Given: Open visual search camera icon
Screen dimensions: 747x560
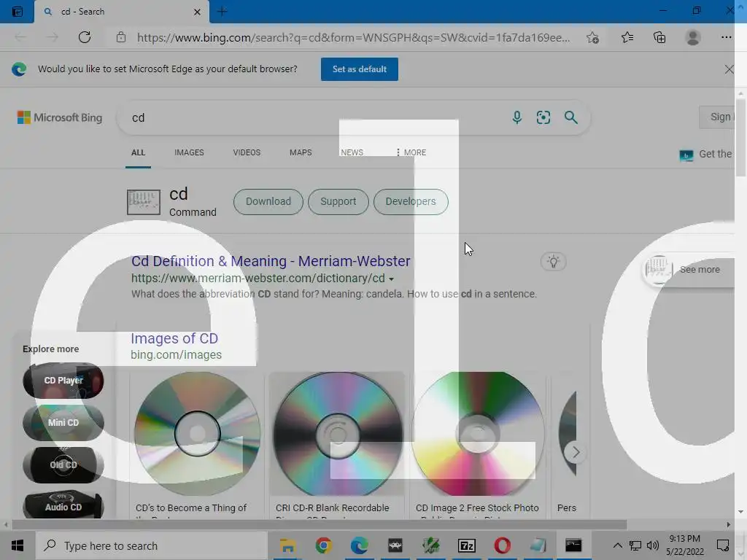Looking at the screenshot, I should 543,117.
